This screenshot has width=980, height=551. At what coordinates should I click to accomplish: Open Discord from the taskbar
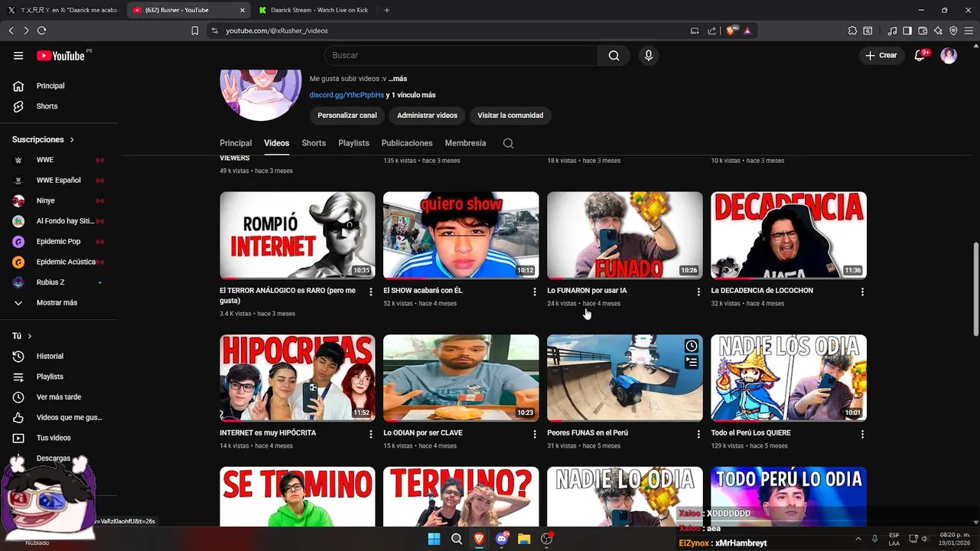502,539
